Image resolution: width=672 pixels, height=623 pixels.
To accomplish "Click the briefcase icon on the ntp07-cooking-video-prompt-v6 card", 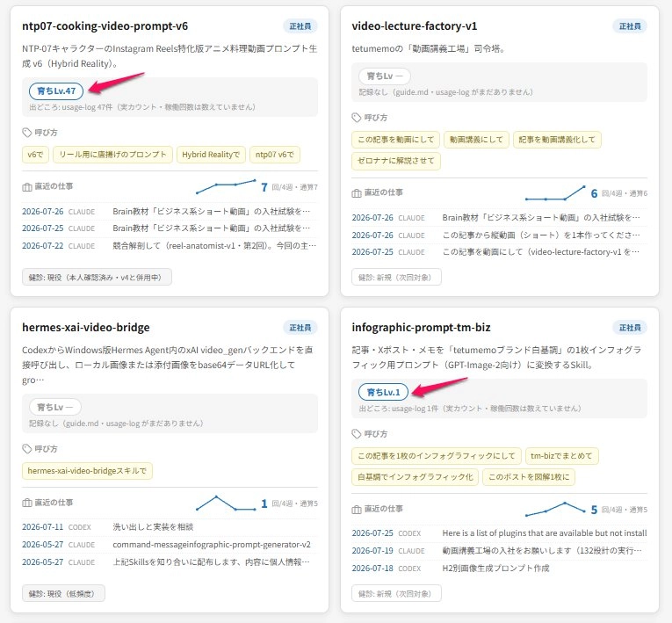I will point(27,187).
